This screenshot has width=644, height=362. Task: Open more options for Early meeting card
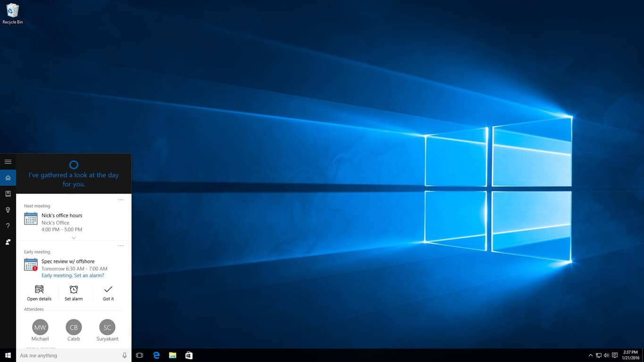click(121, 246)
